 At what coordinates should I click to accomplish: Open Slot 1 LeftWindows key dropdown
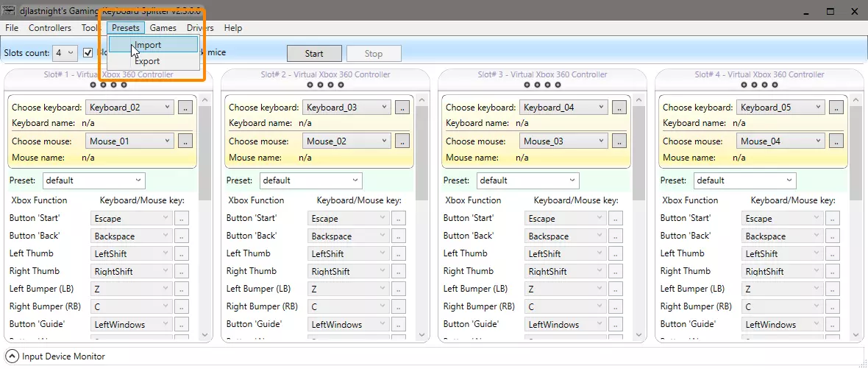pos(131,325)
